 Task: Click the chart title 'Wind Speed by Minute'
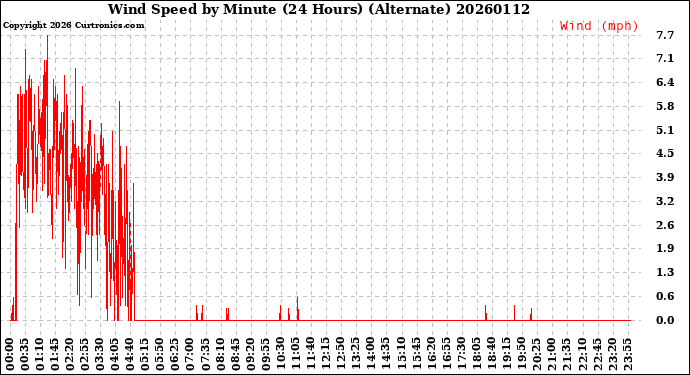[192, 9]
